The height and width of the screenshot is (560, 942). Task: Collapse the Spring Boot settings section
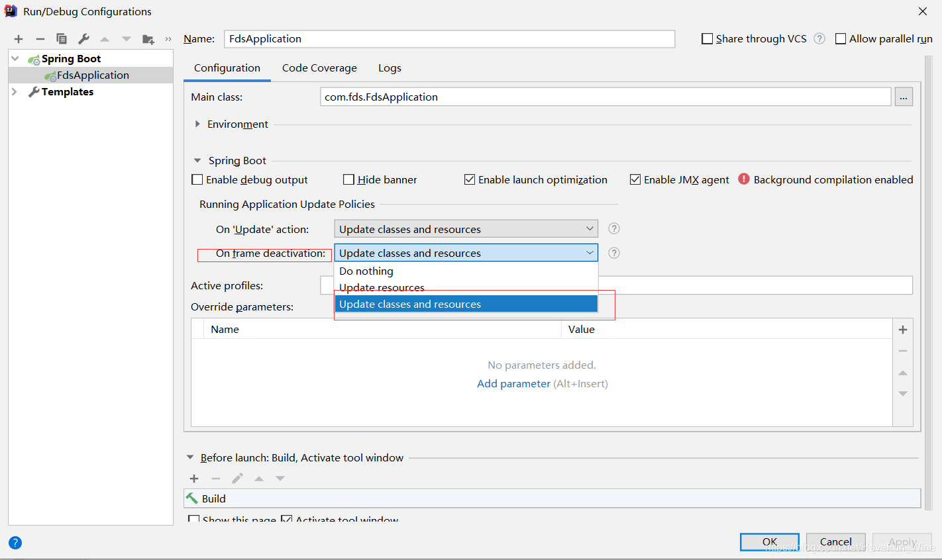[x=197, y=160]
